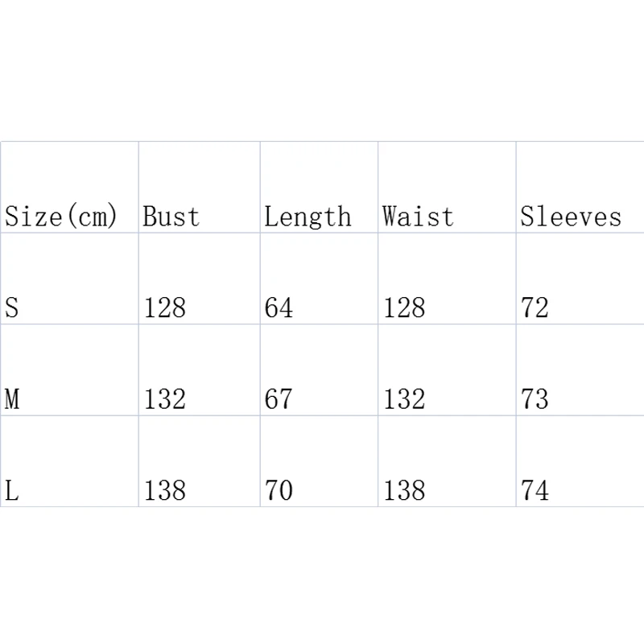This screenshot has height=644, width=644.
Task: Click the Waist value for size S
Action: point(403,308)
